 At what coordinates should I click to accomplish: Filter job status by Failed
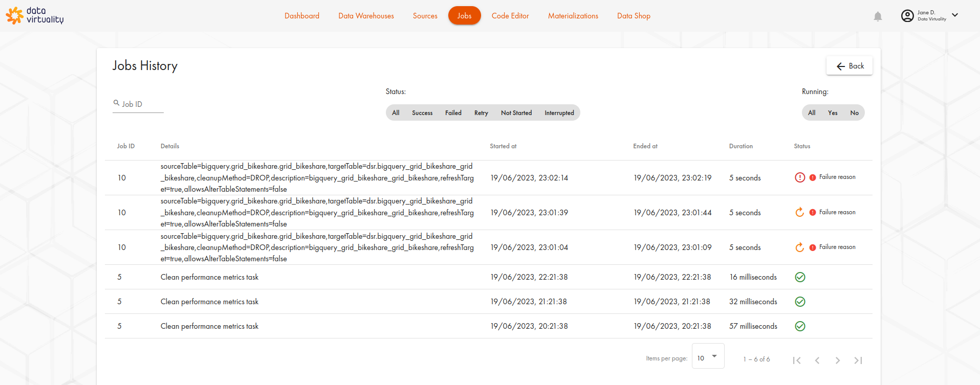453,113
